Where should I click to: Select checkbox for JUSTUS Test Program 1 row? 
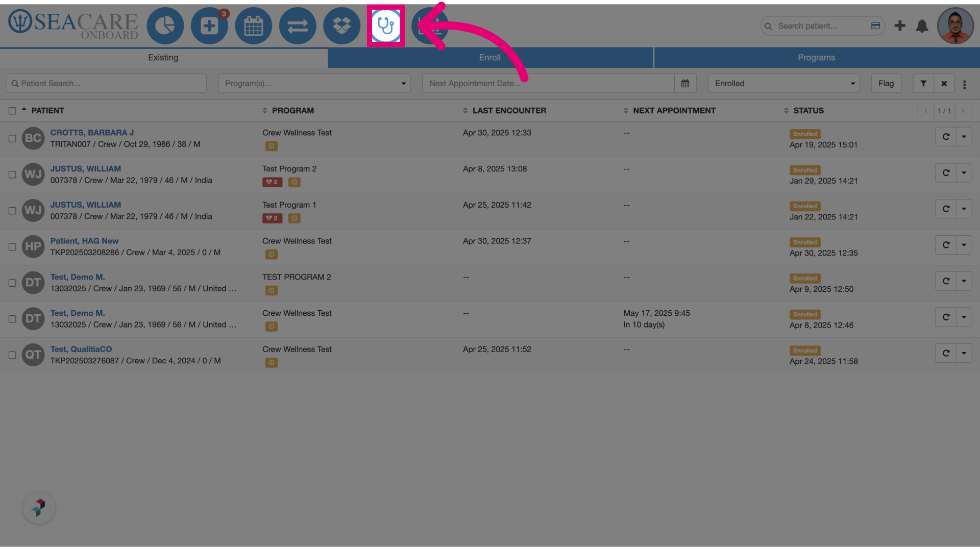12,211
